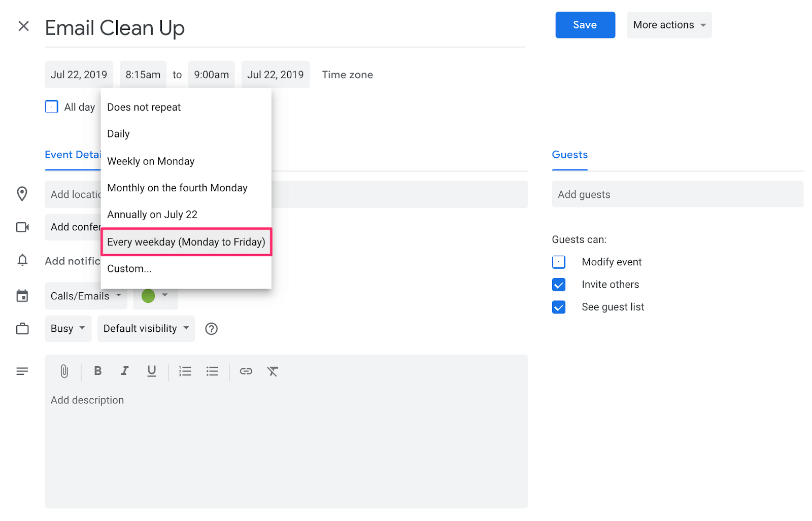This screenshot has height=521, width=812.
Task: Click the video conferencing camera icon
Action: click(22, 227)
